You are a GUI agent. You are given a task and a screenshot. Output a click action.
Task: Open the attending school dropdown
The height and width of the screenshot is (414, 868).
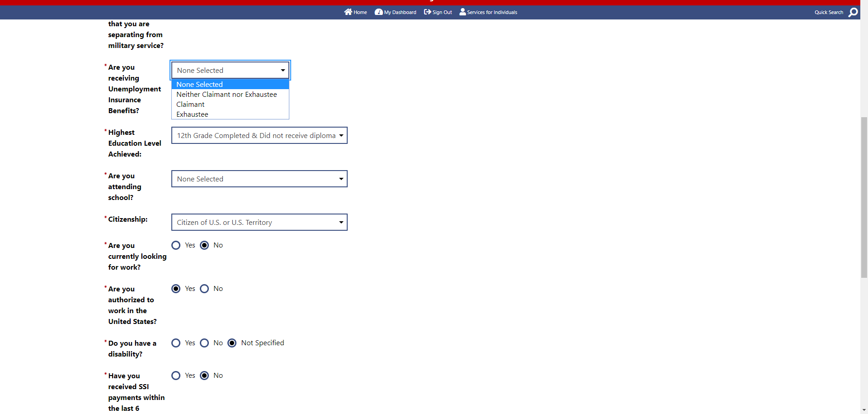[x=259, y=179]
